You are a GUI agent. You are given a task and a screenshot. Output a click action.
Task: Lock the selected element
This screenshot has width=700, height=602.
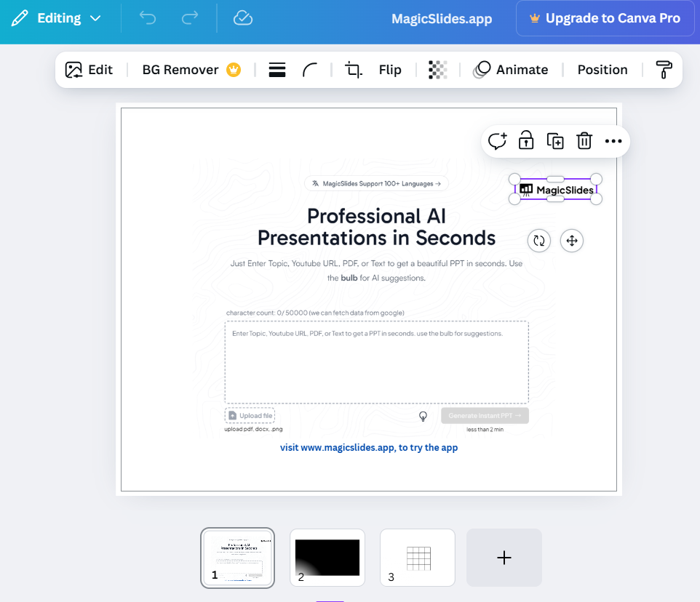[526, 141]
